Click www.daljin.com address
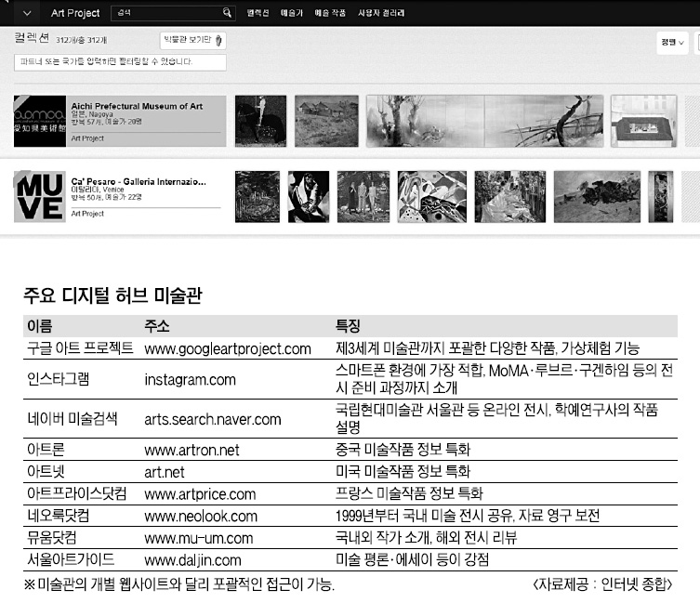 tap(192, 560)
